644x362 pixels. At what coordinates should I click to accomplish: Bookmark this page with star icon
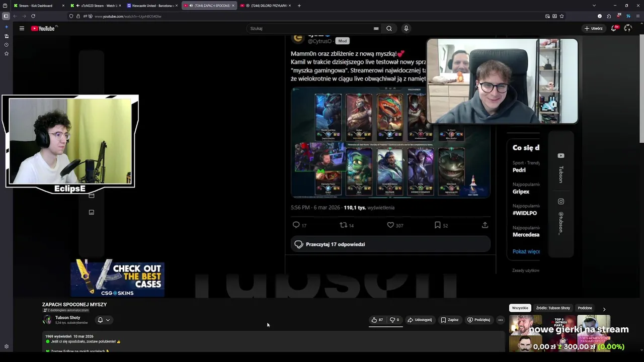pos(561,16)
